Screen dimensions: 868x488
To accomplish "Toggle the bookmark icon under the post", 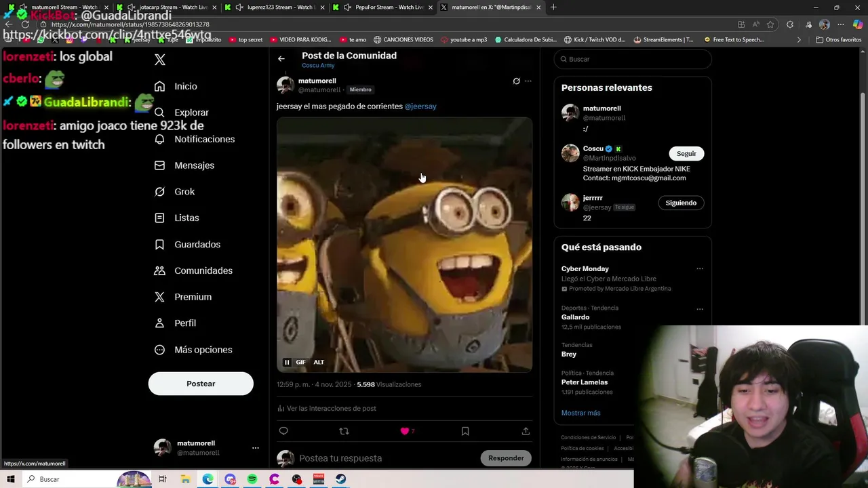I will click(465, 431).
